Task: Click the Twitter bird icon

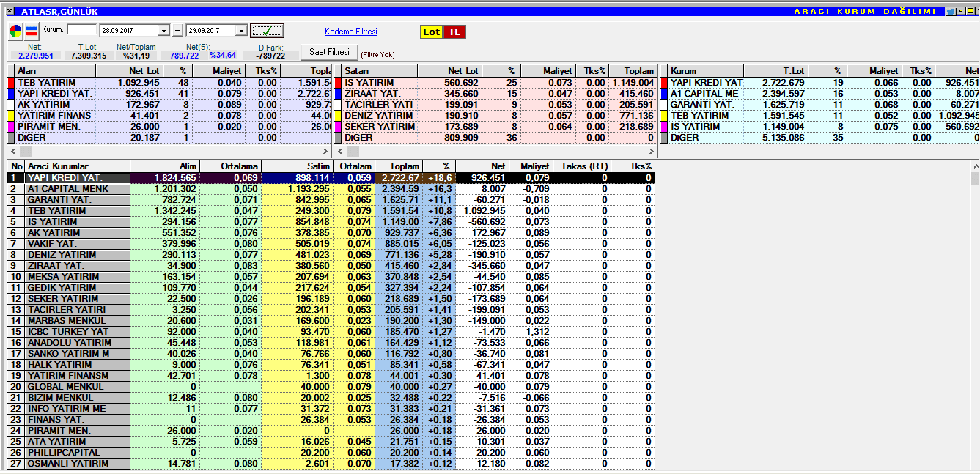Action: coord(950,12)
